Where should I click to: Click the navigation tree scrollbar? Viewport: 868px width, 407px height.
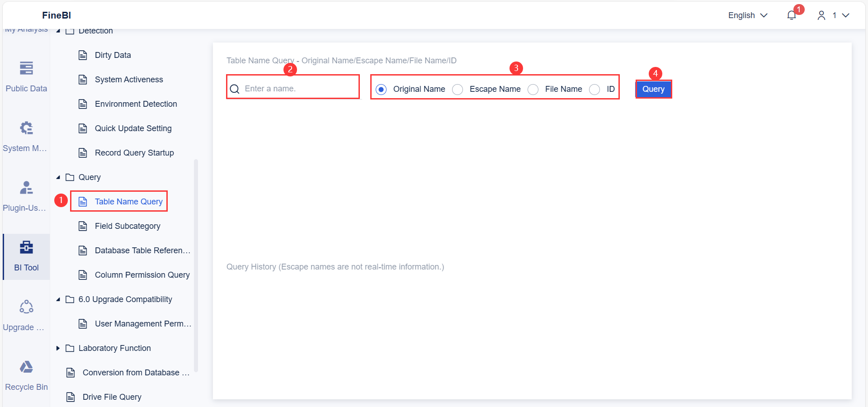click(x=196, y=265)
